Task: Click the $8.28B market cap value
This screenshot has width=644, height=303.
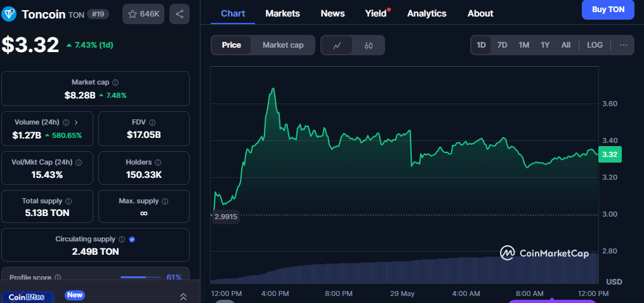Action: pyautogui.click(x=80, y=95)
